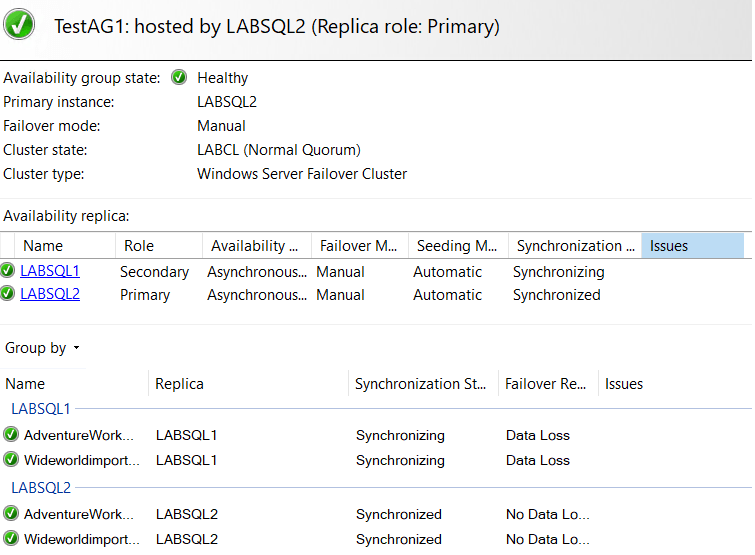Select the 'Synchronizing' cell in LABSQL1 replica row
Screen dimensions: 755x555
tap(559, 272)
